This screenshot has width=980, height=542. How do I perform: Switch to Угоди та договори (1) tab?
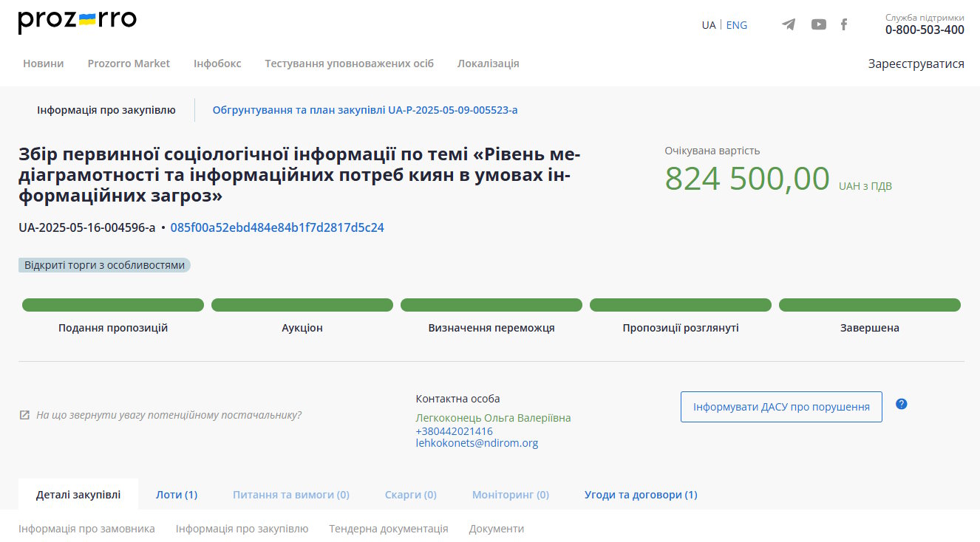pyautogui.click(x=640, y=495)
